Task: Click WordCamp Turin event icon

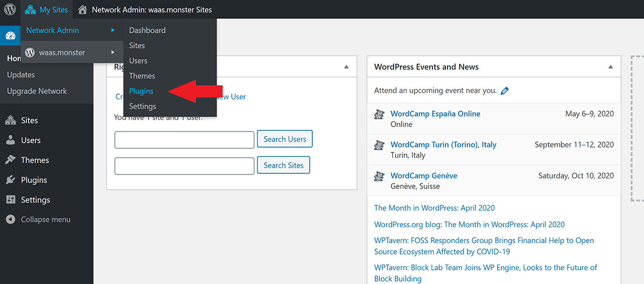Action: pyautogui.click(x=379, y=145)
